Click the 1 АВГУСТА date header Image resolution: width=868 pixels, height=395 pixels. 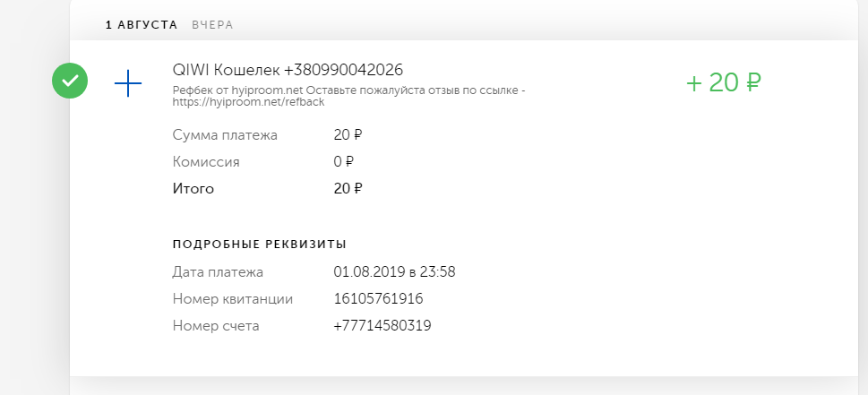pos(142,25)
